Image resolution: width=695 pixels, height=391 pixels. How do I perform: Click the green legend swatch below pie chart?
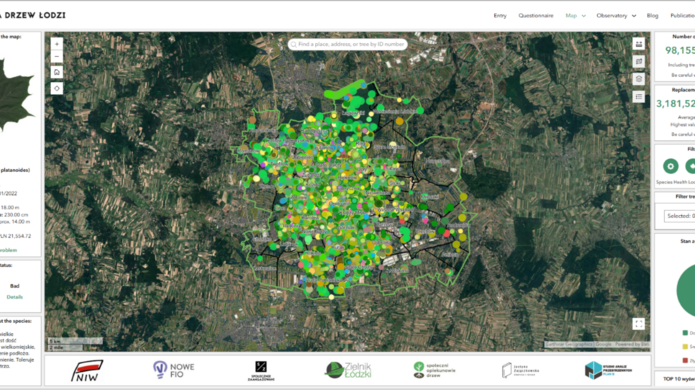coord(685,332)
